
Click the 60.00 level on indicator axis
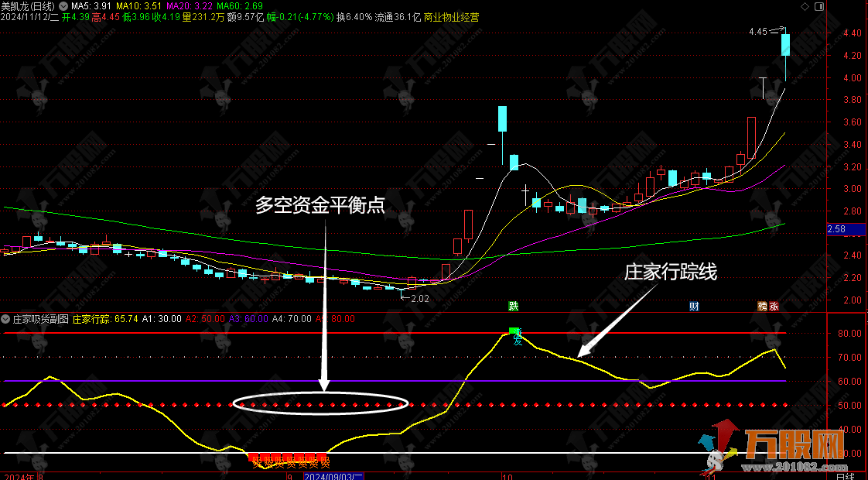pos(849,382)
